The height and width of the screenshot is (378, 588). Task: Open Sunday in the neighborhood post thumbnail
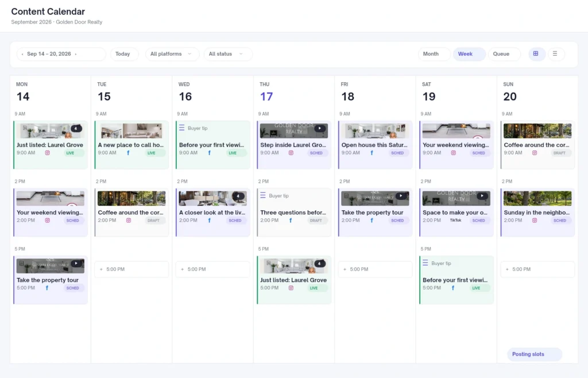tap(537, 198)
